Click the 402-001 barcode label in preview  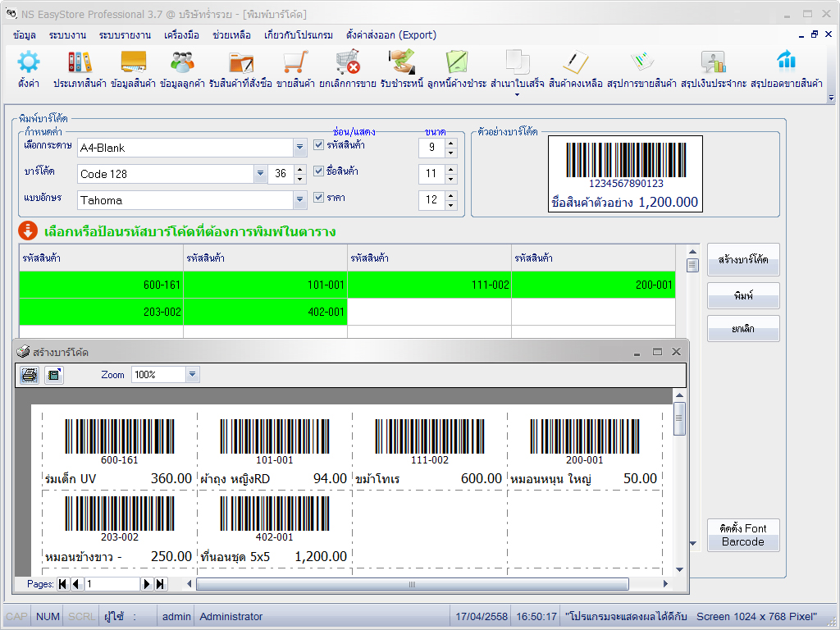274,529
